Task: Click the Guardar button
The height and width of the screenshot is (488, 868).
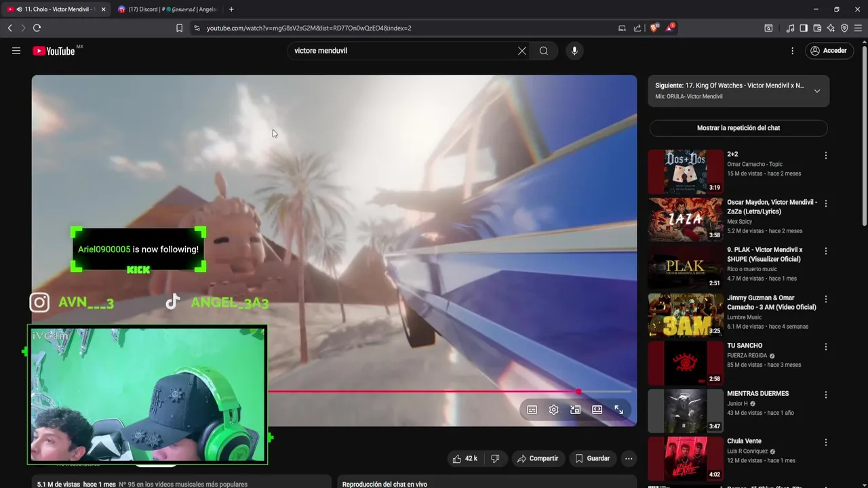Action: 593,459
